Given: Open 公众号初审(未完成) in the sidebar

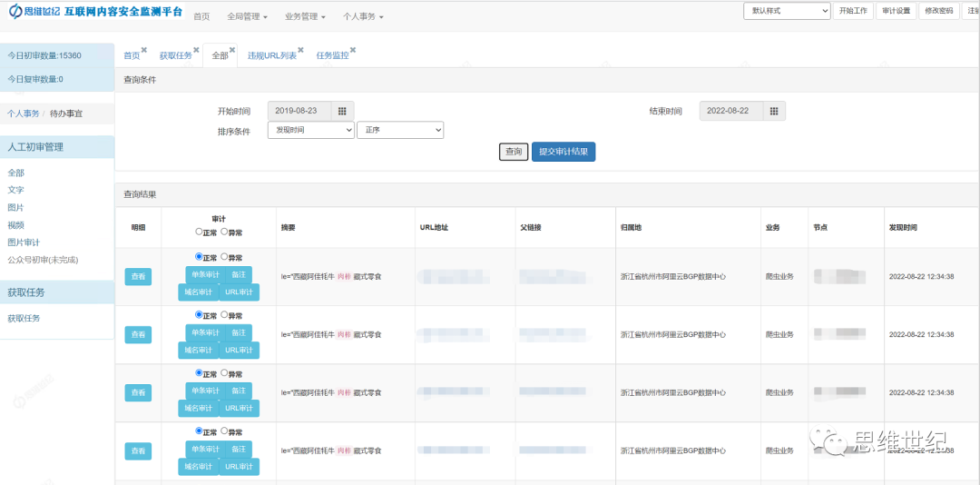Looking at the screenshot, I should (x=43, y=259).
